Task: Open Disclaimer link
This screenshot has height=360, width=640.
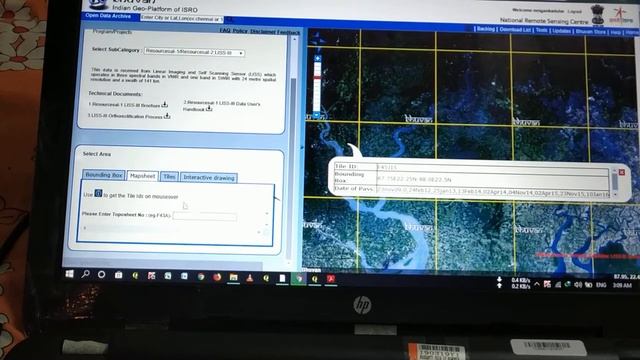Action: pyautogui.click(x=262, y=31)
